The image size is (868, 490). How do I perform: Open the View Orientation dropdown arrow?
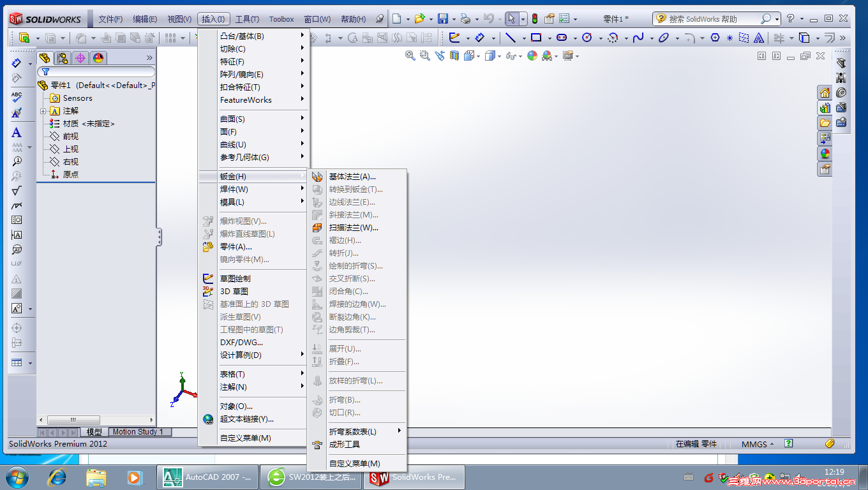pos(477,56)
